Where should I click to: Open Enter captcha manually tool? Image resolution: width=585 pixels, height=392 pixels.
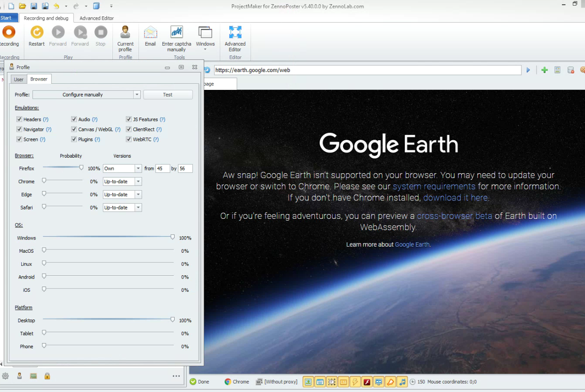(176, 32)
